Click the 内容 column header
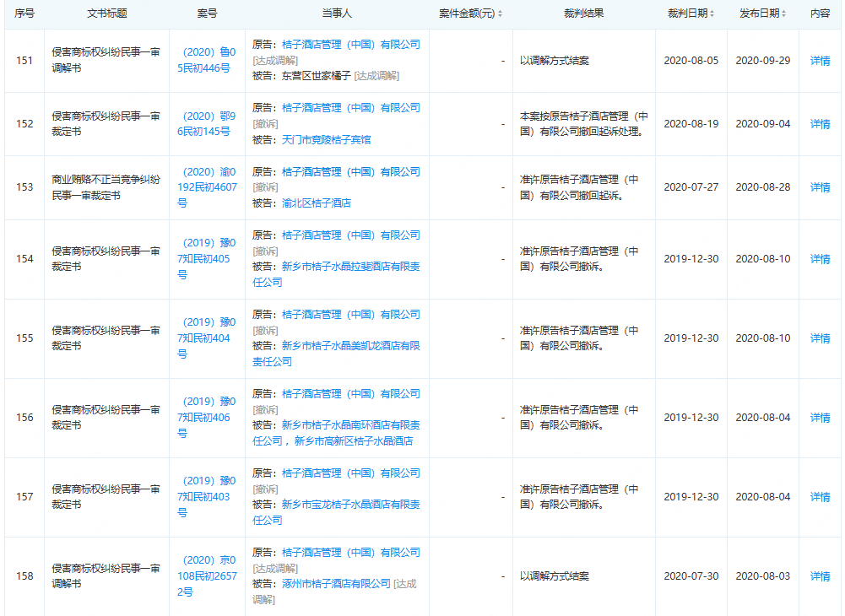 pyautogui.click(x=820, y=14)
